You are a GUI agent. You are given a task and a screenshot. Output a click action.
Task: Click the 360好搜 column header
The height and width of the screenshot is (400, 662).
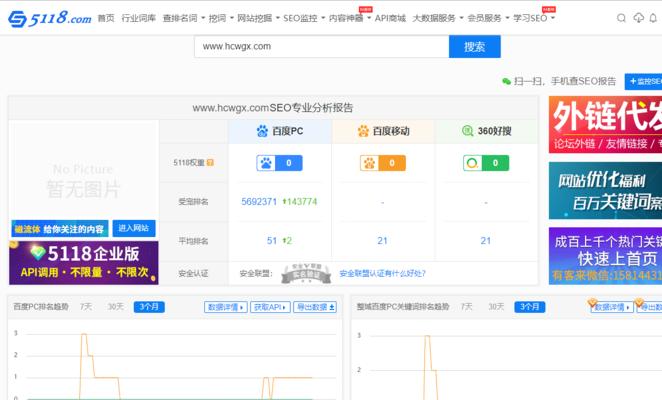pos(486,131)
